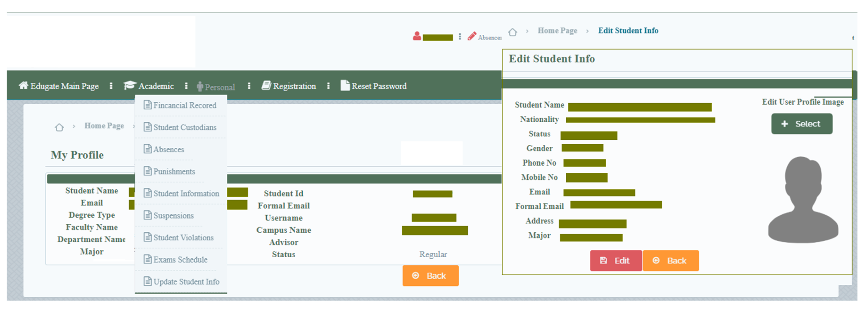Open Exams Schedule menu item
This screenshot has height=314, width=868.
coord(180,259)
